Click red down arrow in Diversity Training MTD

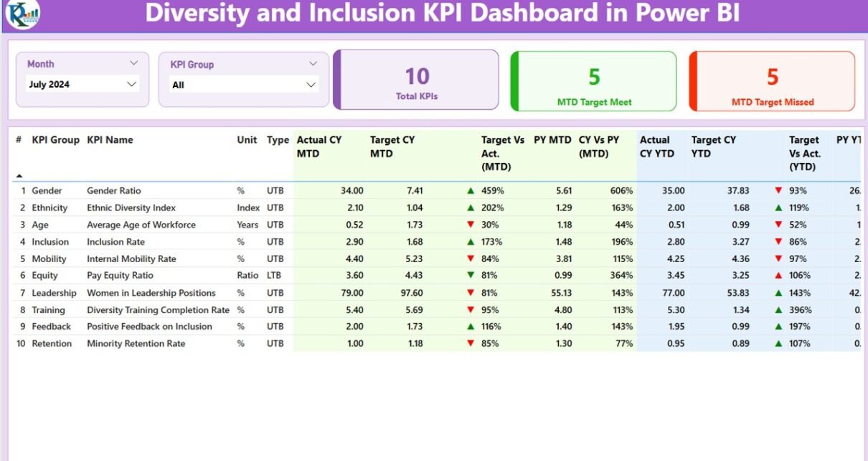tap(471, 310)
